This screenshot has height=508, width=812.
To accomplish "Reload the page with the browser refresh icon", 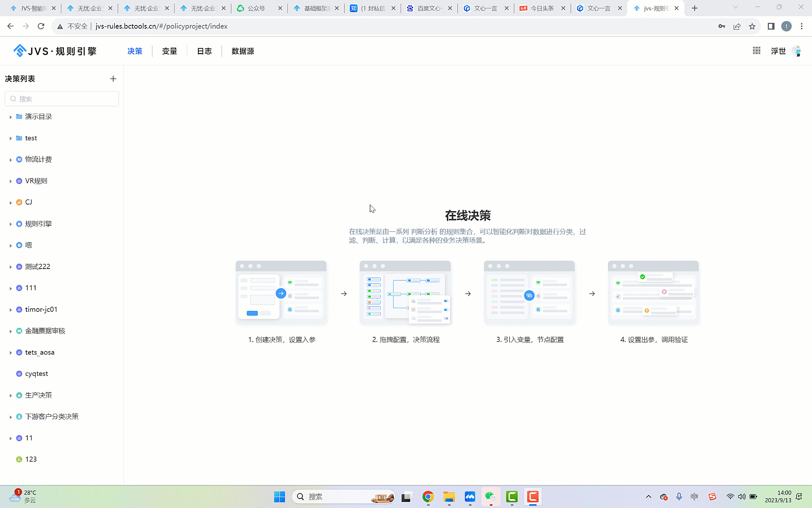I will coord(41,26).
